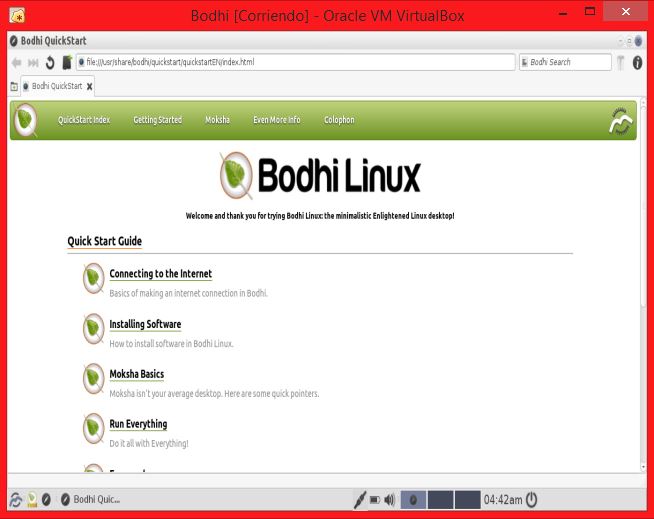654x519 pixels.
Task: Click the power button icon in taskbar
Action: (532, 499)
